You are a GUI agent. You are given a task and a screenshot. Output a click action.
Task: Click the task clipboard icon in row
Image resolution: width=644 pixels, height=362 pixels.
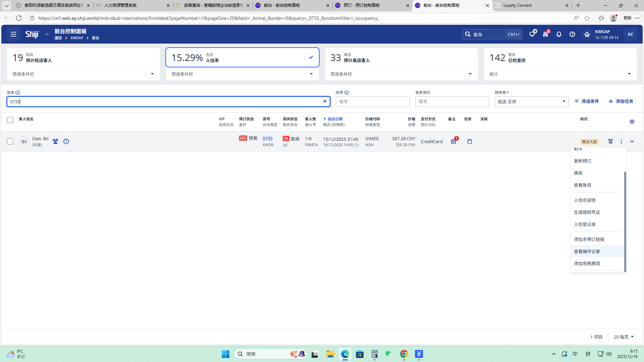(x=470, y=141)
